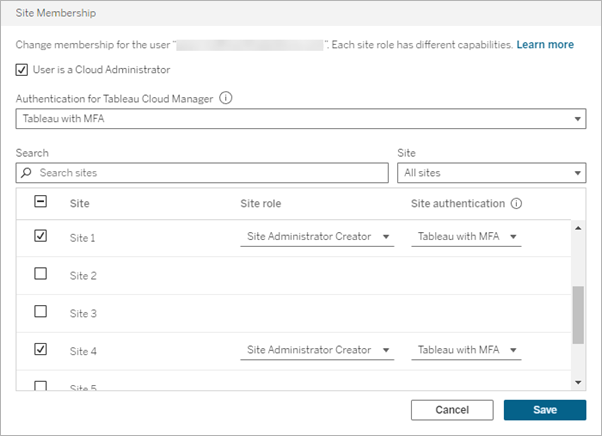Click scrollbar up arrow in sites list

pos(577,227)
